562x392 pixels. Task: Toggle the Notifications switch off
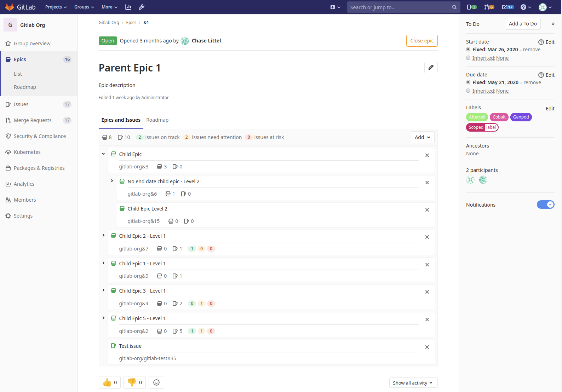coord(545,204)
